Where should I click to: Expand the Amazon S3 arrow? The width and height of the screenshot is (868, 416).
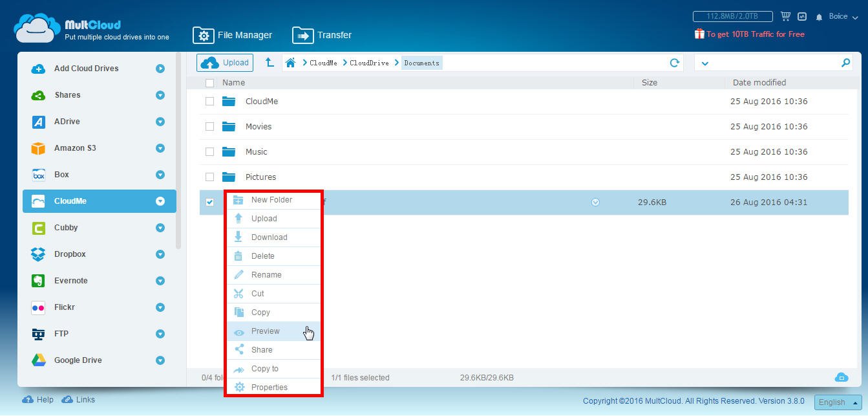tap(160, 148)
